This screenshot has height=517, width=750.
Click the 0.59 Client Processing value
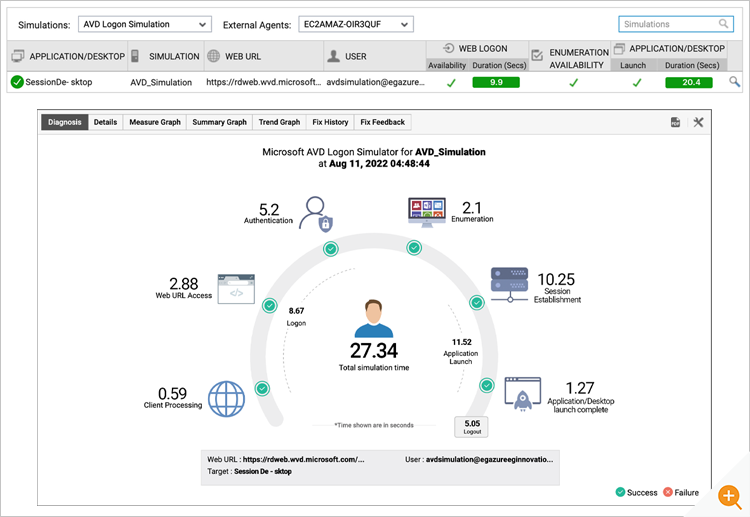pyautogui.click(x=172, y=394)
